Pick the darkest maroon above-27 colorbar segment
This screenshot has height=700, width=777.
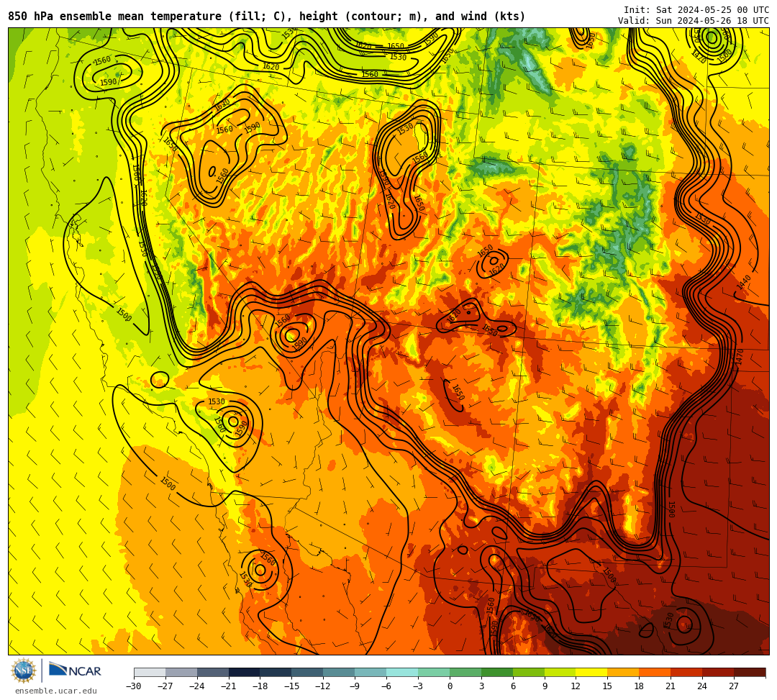pyautogui.click(x=750, y=673)
